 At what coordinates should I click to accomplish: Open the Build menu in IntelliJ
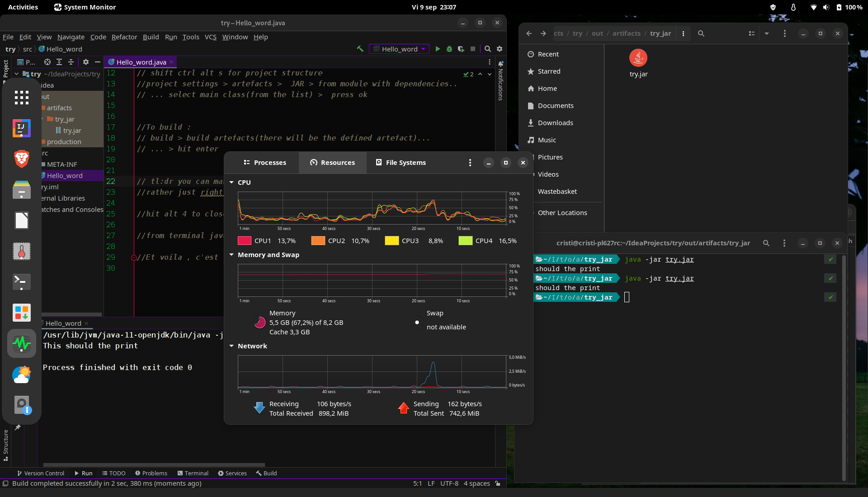coord(151,37)
